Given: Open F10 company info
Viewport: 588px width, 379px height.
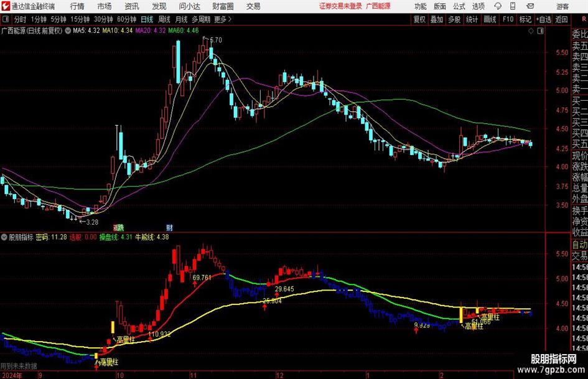Looking at the screenshot, I should [508, 19].
